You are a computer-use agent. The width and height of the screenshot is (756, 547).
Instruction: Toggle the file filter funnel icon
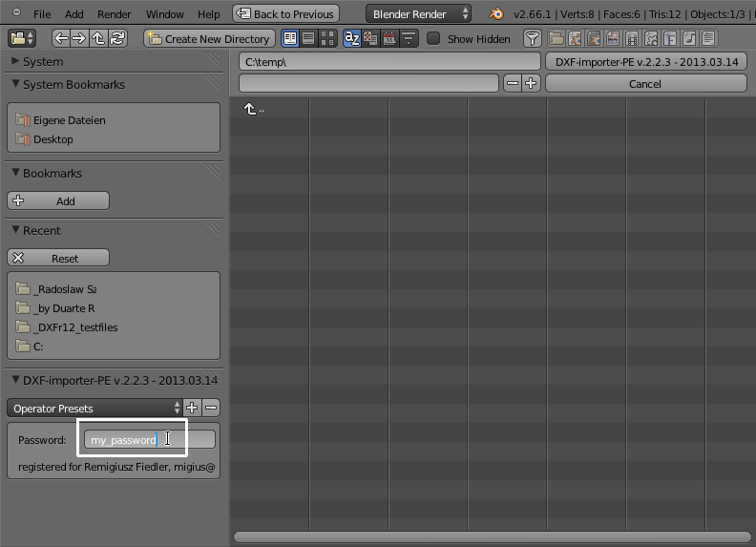click(x=533, y=38)
